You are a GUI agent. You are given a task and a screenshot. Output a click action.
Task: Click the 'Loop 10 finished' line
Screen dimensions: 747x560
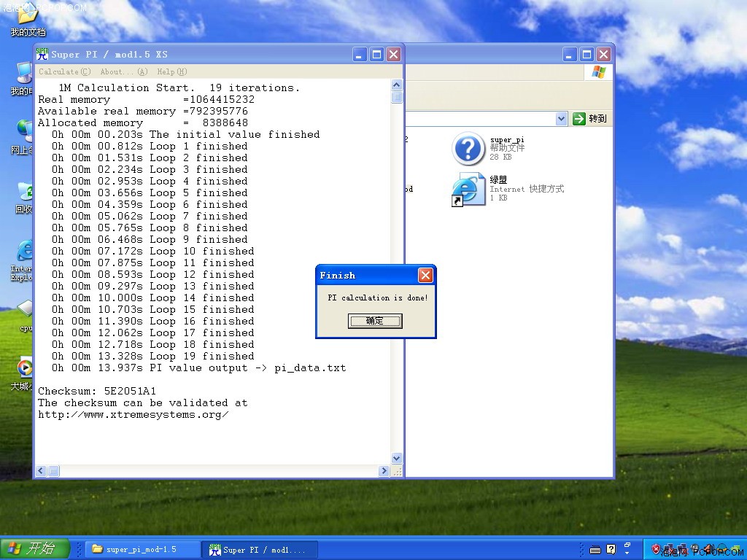[x=153, y=252]
